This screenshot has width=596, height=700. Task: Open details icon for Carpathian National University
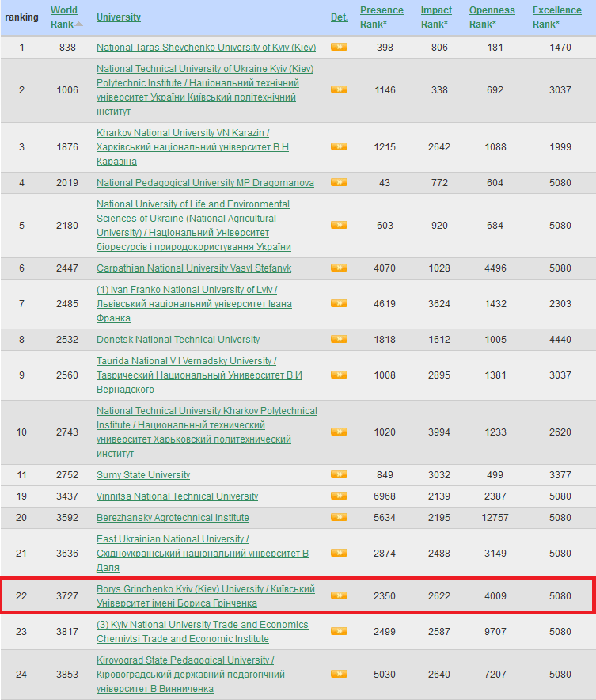point(339,268)
